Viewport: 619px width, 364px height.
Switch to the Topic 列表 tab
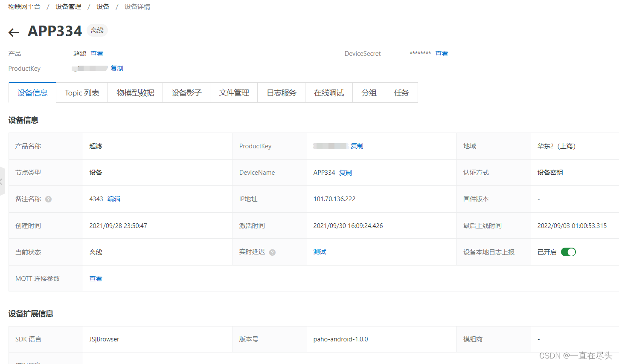click(82, 92)
